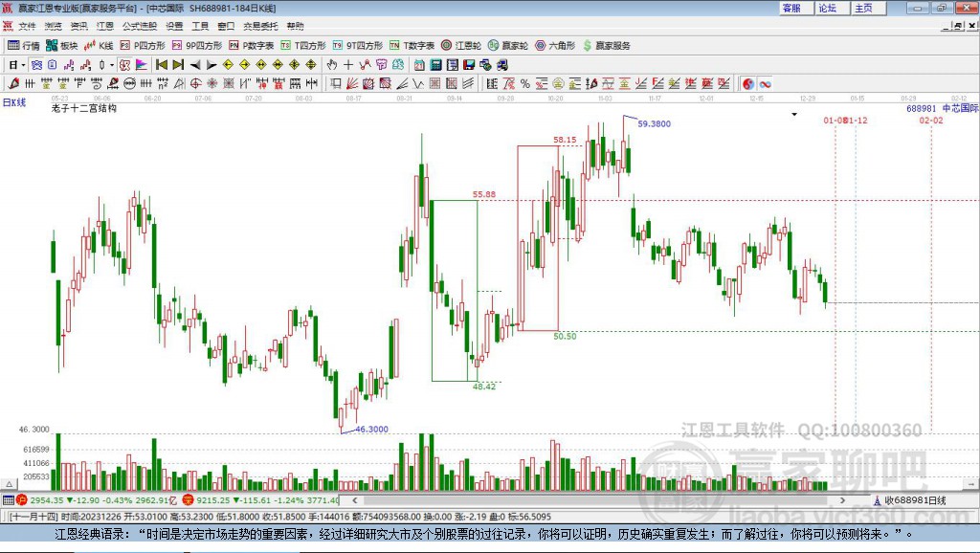Viewport: 980px width, 553px height.
Task: Open the P四方形 tool
Action: tap(143, 46)
